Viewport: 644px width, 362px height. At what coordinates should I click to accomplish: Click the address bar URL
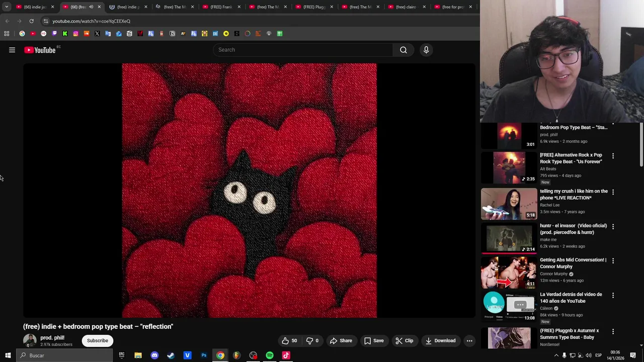tap(91, 21)
